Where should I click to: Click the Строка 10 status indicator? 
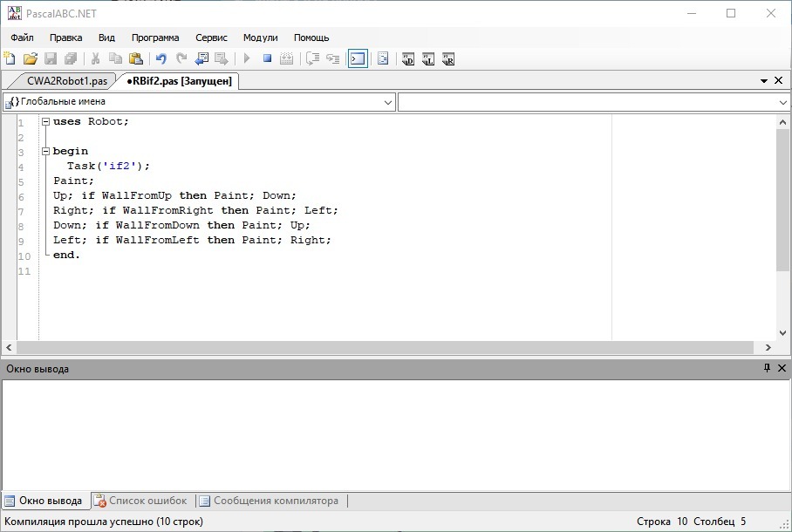(662, 522)
